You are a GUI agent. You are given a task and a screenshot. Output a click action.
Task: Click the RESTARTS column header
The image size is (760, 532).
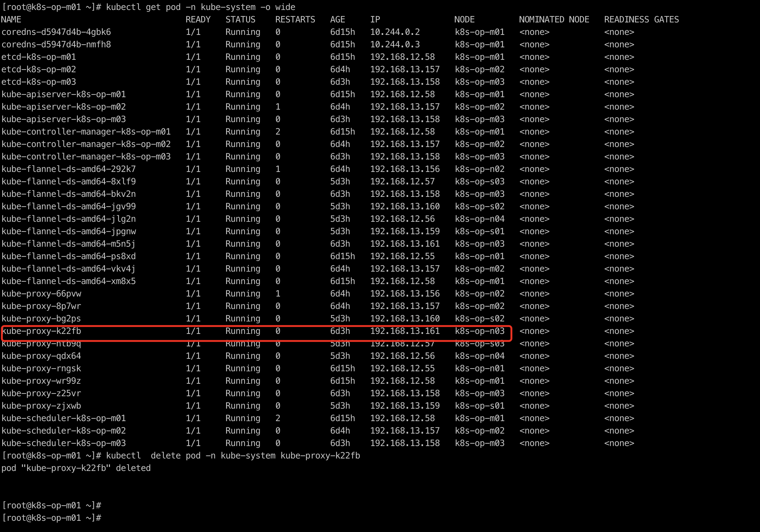295,20
